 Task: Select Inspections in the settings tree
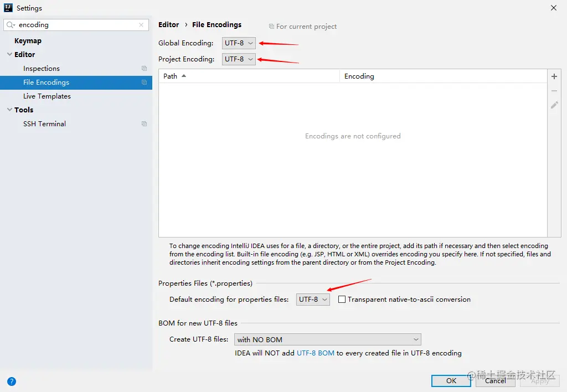(41, 68)
